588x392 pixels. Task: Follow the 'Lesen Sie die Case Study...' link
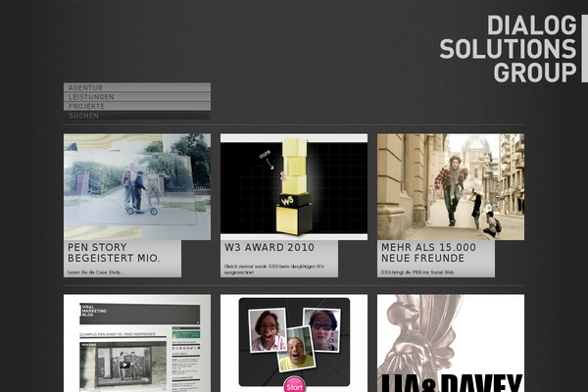coord(96,272)
